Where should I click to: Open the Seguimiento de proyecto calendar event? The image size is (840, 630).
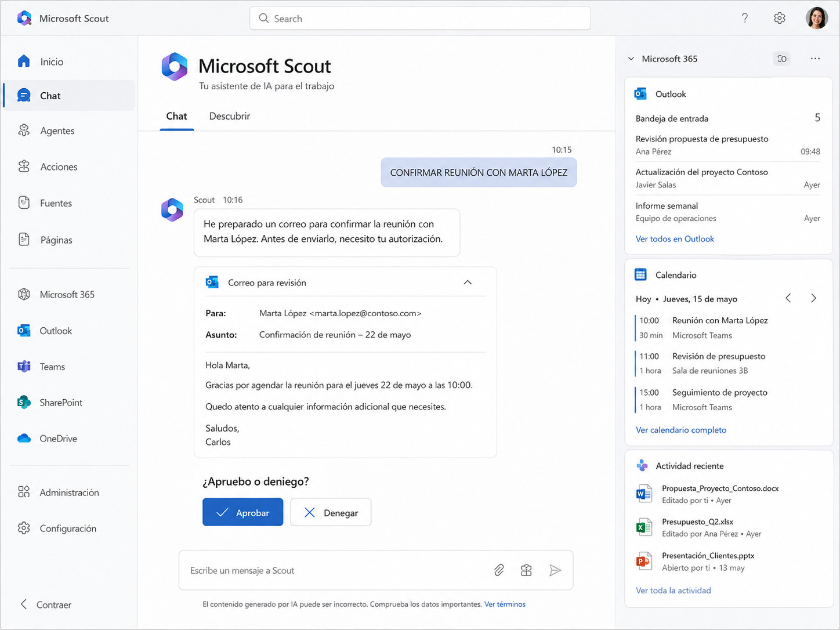click(x=728, y=400)
